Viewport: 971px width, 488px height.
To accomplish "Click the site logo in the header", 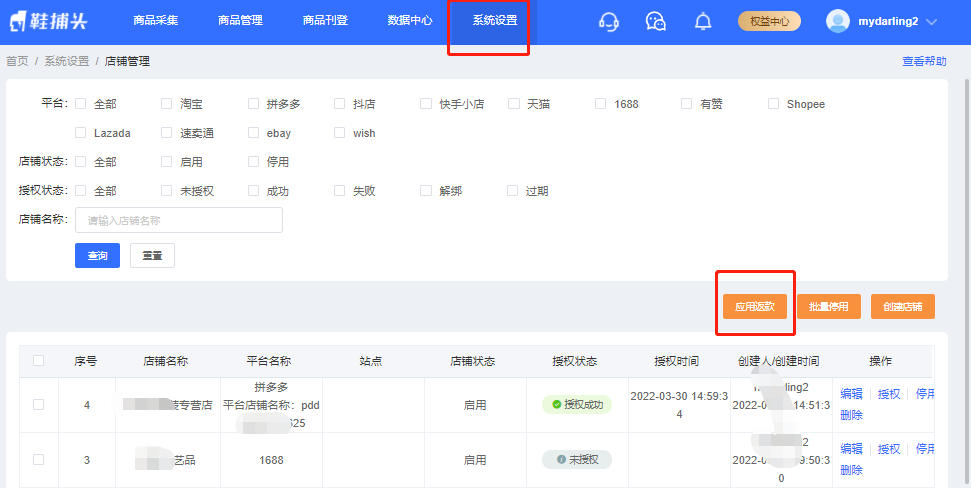I will tap(50, 21).
